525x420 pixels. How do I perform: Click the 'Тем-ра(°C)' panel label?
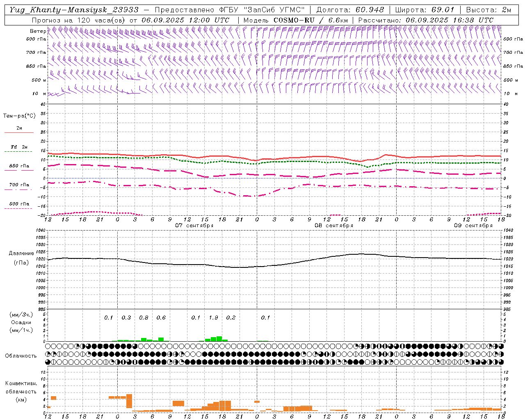[19, 116]
